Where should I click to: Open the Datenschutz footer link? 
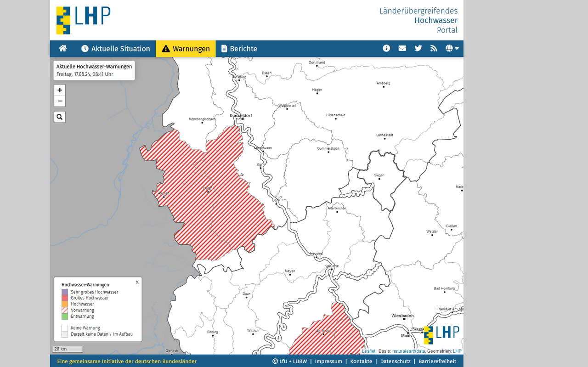click(395, 361)
